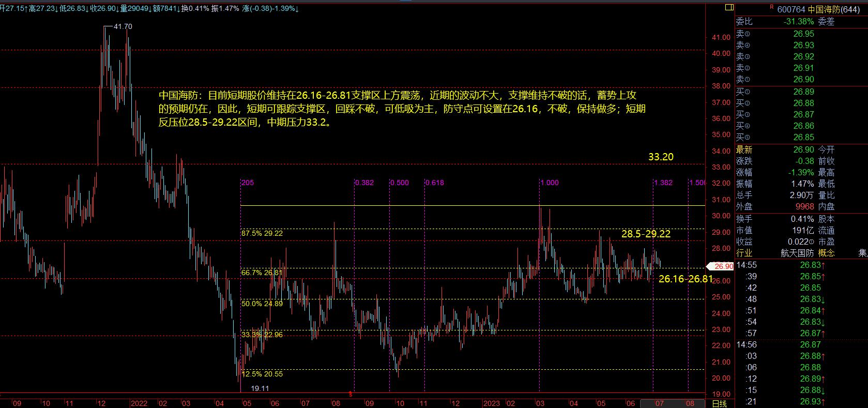This screenshot has width=868, height=408.
Task: Click the 收益 0.022 value
Action: click(801, 241)
